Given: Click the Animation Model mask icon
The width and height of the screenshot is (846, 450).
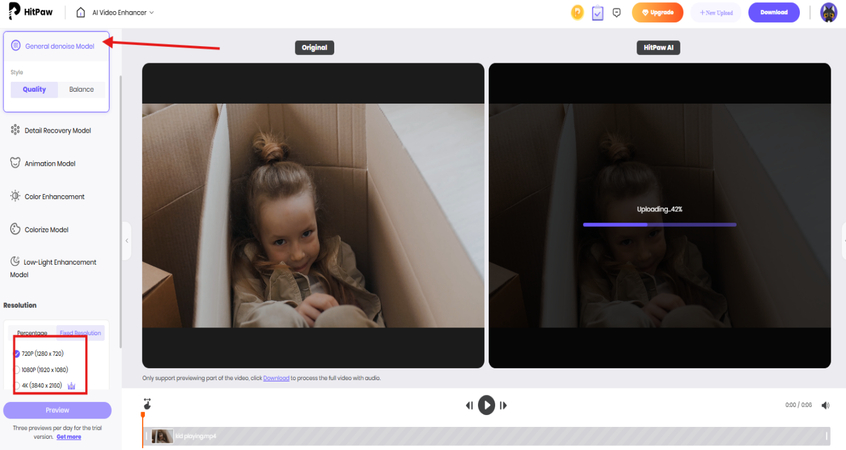Looking at the screenshot, I should click(x=15, y=162).
